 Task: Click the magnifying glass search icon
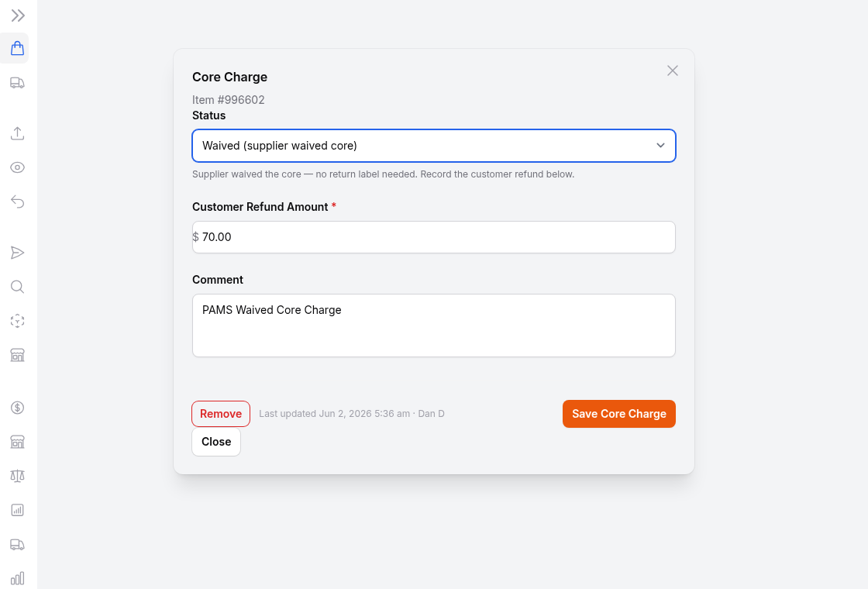point(18,287)
